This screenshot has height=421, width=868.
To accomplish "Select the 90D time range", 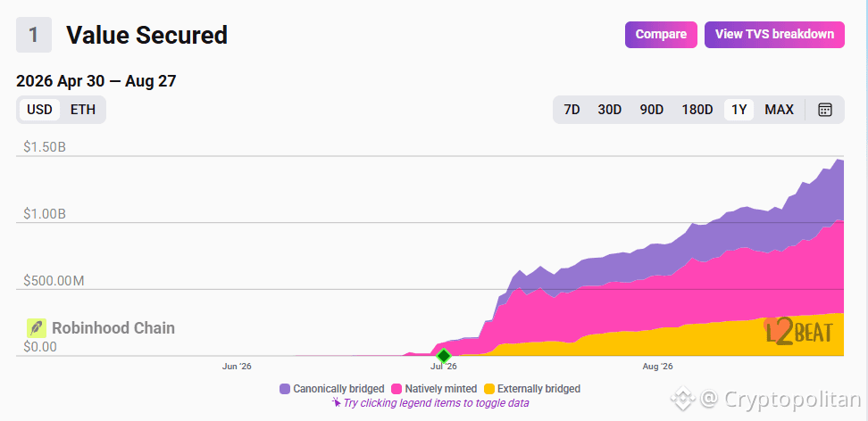I will [x=652, y=110].
